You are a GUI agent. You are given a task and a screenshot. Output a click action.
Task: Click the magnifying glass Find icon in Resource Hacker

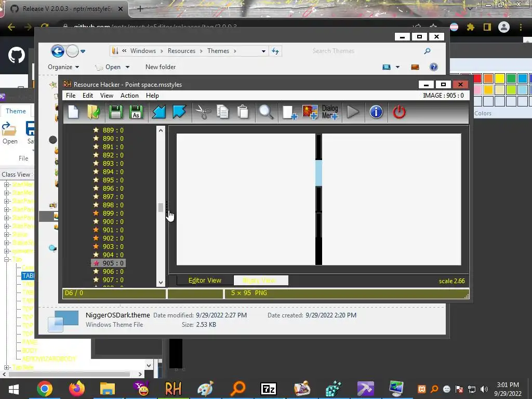coord(265,112)
